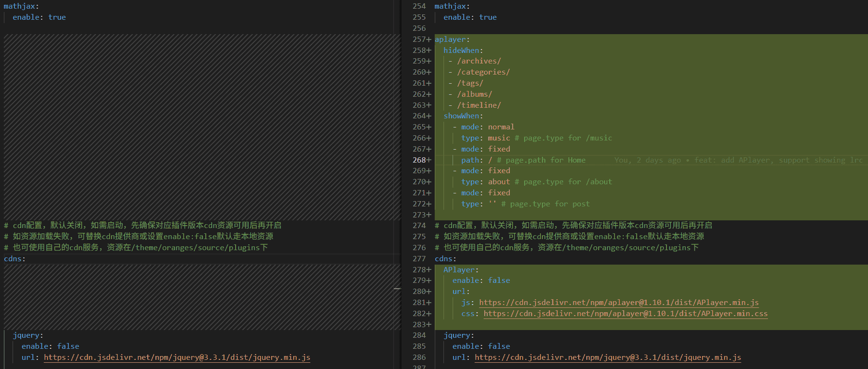The width and height of the screenshot is (868, 369).
Task: Select '/tags/' entry on line 261
Action: (x=470, y=83)
